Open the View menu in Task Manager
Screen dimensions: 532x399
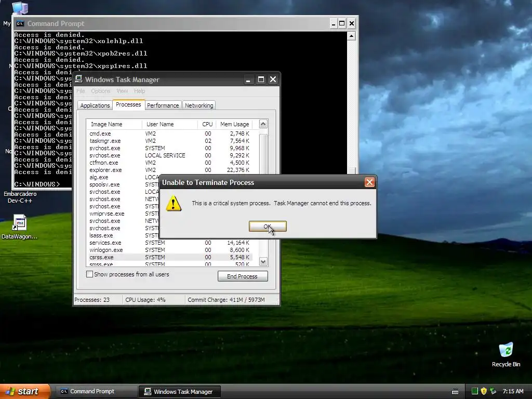coord(122,91)
